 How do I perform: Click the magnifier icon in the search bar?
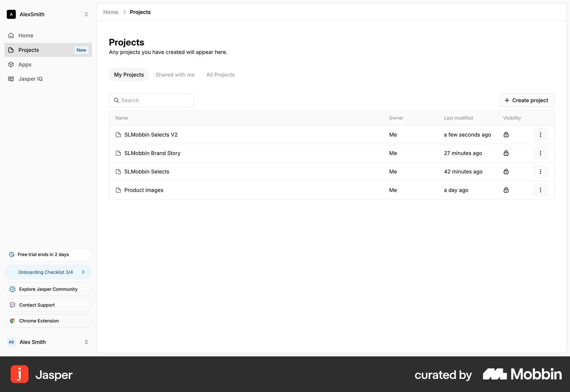116,100
